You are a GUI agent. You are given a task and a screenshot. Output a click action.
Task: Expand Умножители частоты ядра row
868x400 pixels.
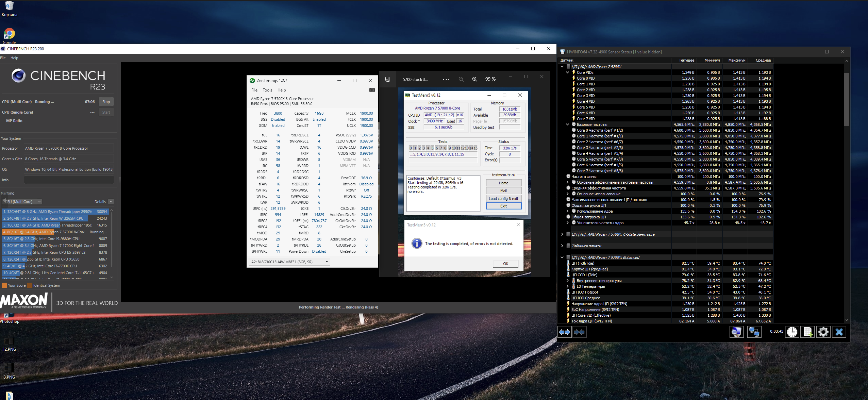pos(567,223)
